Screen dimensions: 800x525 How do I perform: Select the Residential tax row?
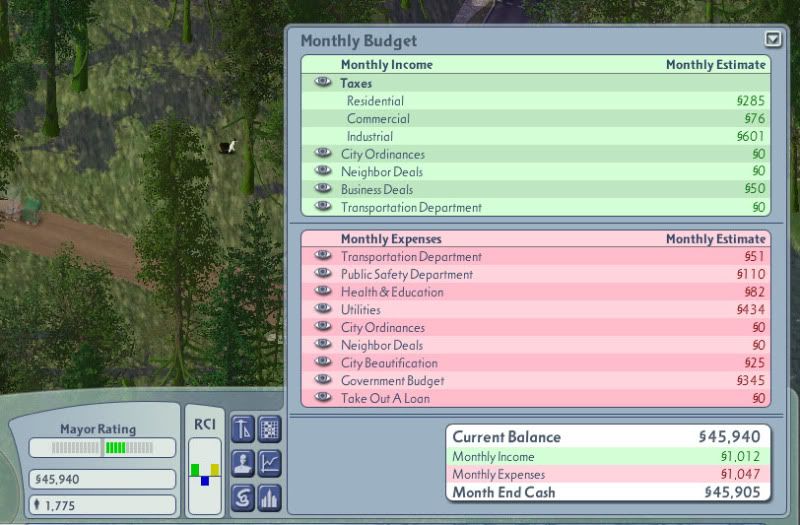[x=536, y=101]
